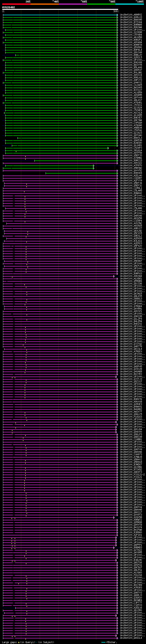146x644 pixels.
Task: Choose hit UniRef100_B9EYE7
Action: coord(131,118)
